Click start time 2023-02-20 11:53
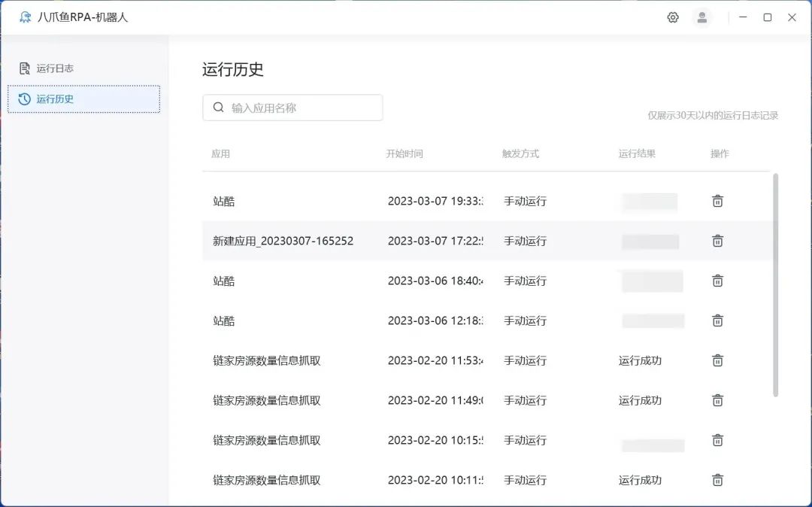812x507 pixels. coord(435,360)
